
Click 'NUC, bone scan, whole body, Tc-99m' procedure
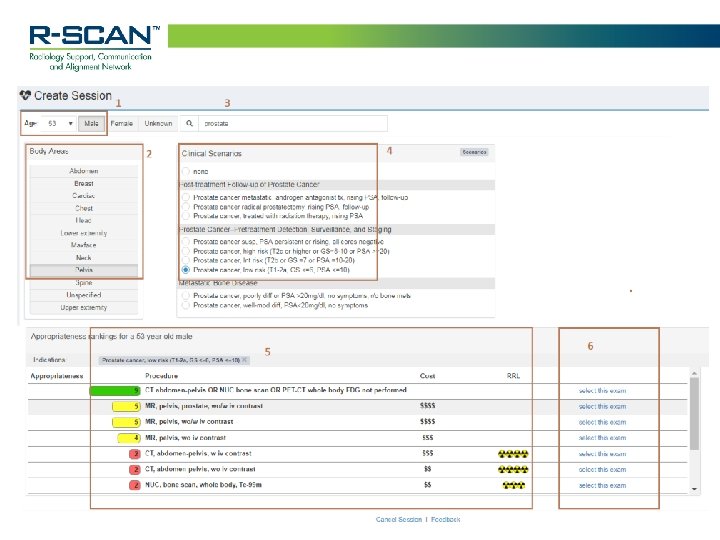point(203,485)
